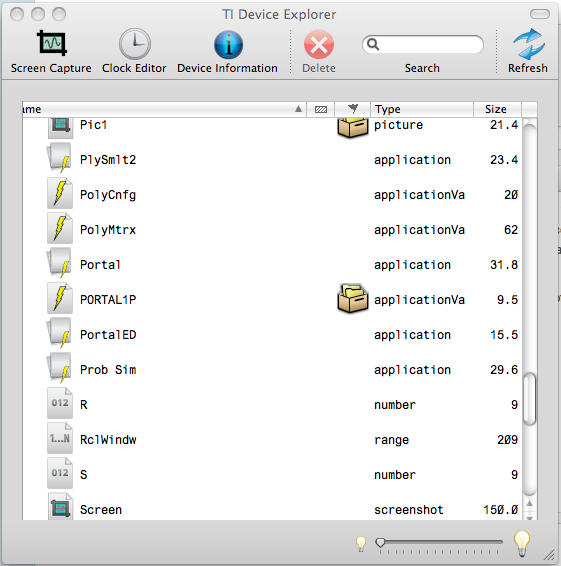This screenshot has width=561, height=566.
Task: Click the magnifier inside the search box
Action: coord(373,44)
